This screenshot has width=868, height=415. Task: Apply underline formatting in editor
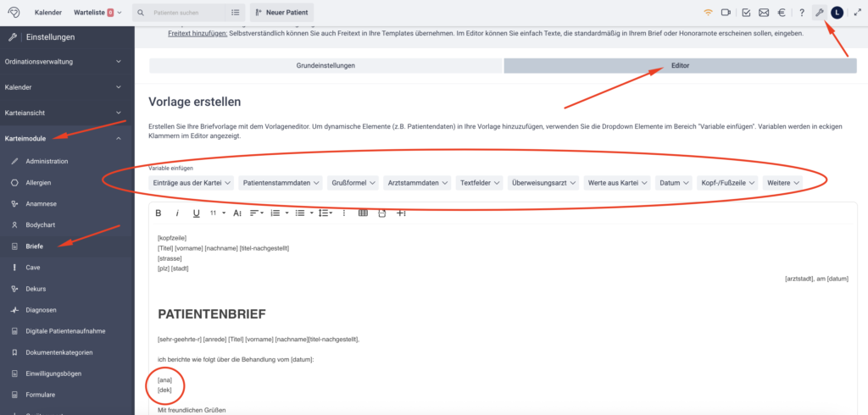tap(196, 213)
